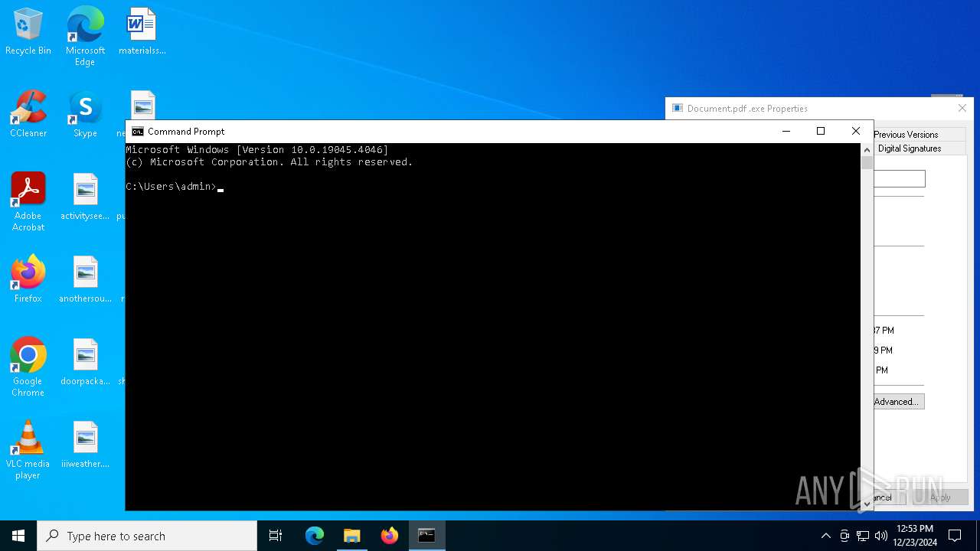Image resolution: width=980 pixels, height=551 pixels.
Task: Close the Document.pdf .exe Properties dialog
Action: click(x=962, y=109)
